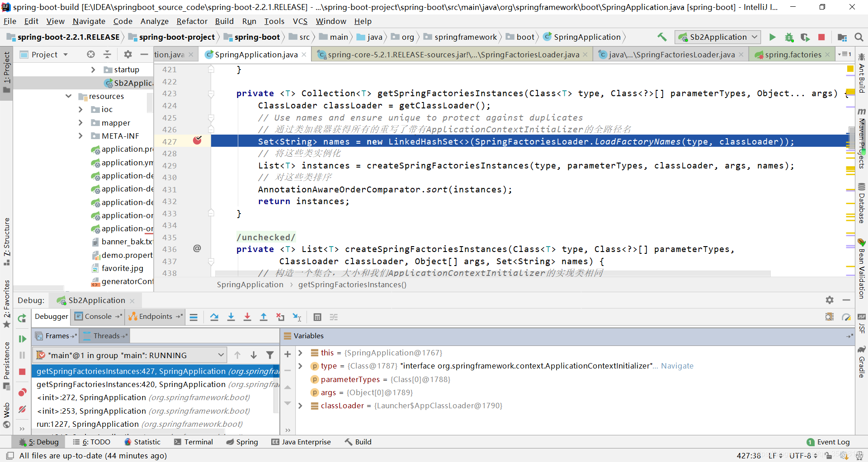Switch to the Console debug tab
Viewport: 868px width, 462px height.
98,317
